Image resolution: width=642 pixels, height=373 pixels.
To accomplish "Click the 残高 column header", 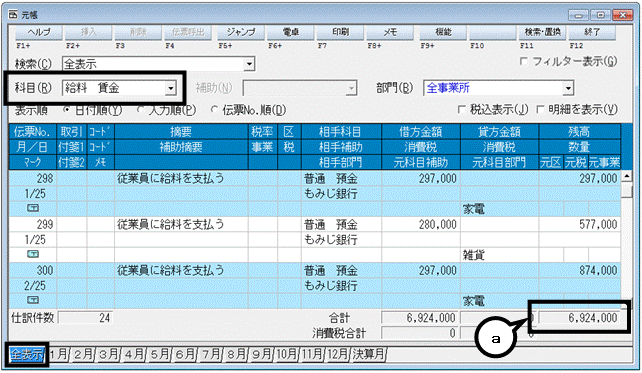I will pos(579,132).
